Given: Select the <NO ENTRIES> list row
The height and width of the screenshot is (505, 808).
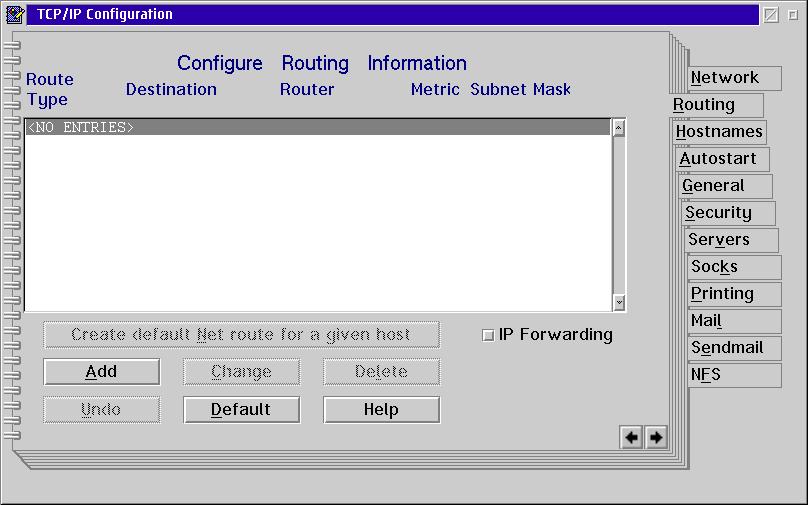Looking at the screenshot, I should (x=316, y=127).
